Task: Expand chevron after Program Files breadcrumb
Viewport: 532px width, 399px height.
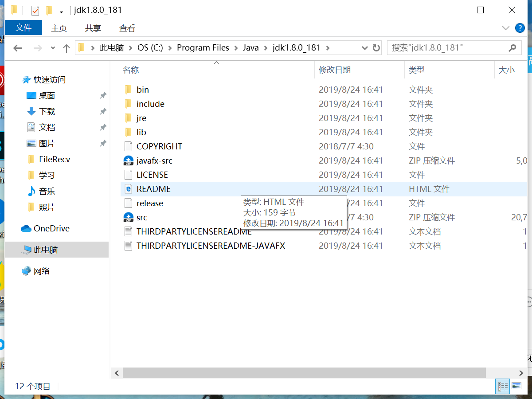Action: pyautogui.click(x=236, y=48)
